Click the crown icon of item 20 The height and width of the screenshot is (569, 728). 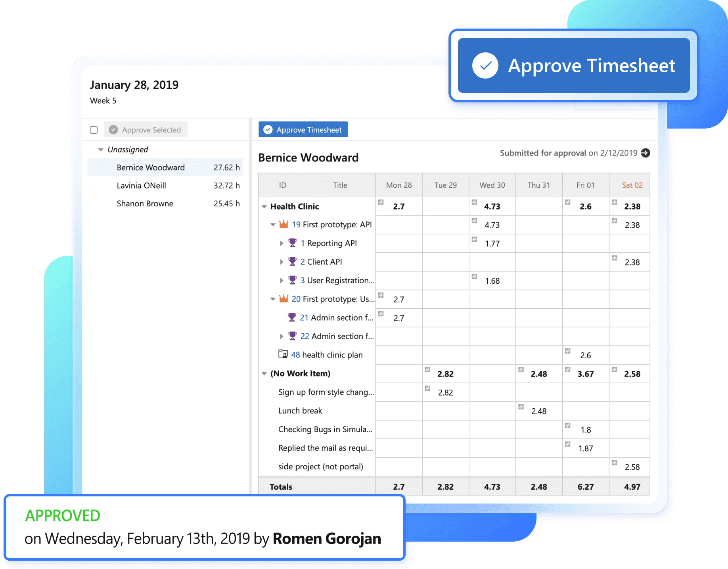point(284,298)
